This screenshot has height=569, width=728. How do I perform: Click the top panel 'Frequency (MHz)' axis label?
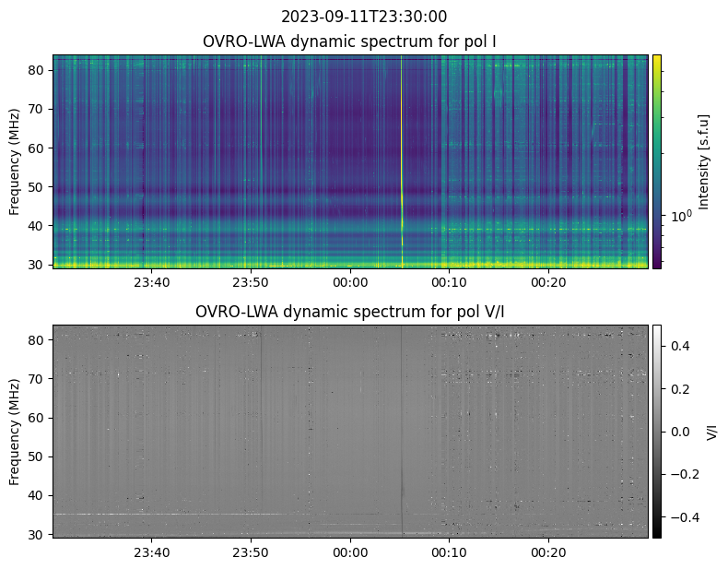[15, 161]
